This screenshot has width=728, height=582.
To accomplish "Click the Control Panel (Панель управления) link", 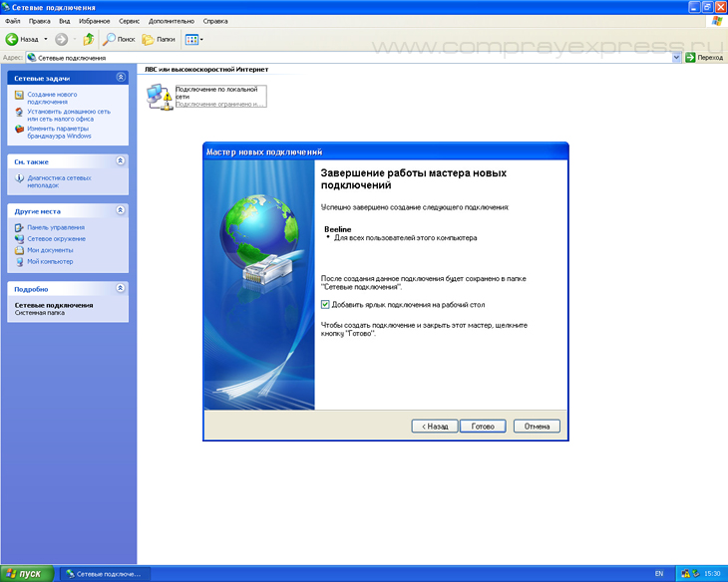I will pos(55,227).
